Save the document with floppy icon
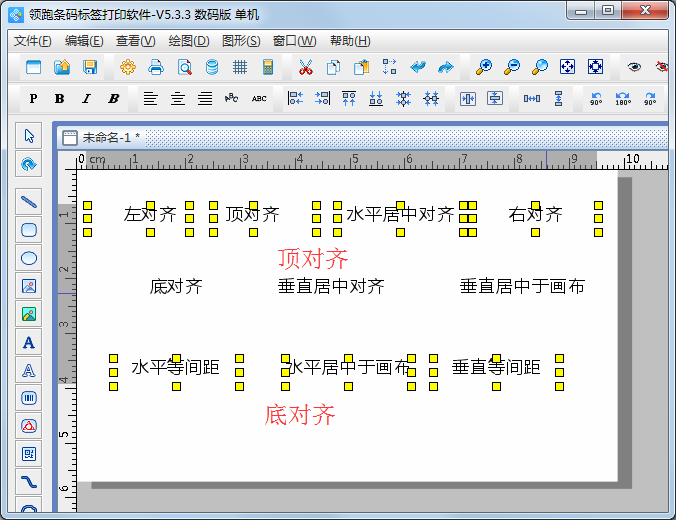 click(x=90, y=67)
